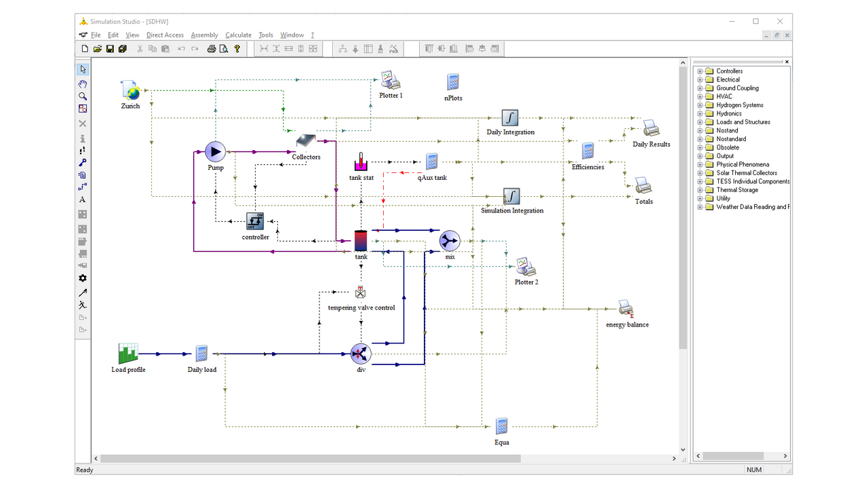This screenshot has height=488, width=868.
Task: Open the File menu
Action: click(96, 35)
